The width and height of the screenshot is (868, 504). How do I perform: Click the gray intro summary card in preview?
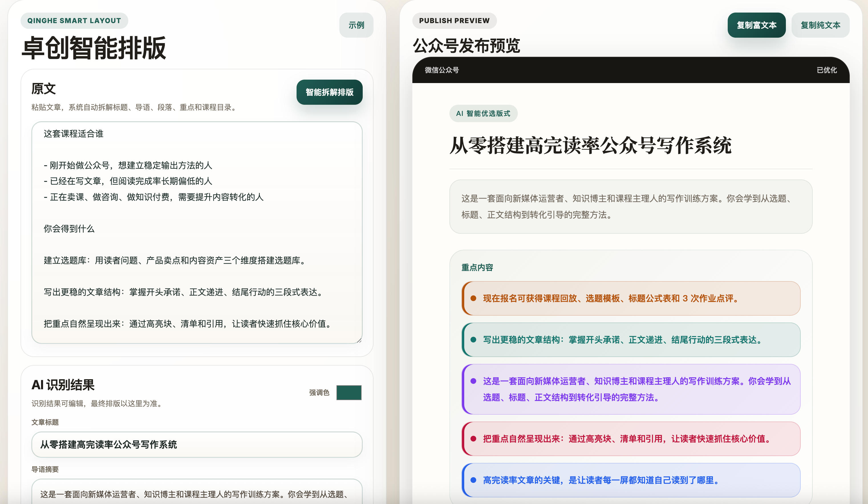coord(631,207)
